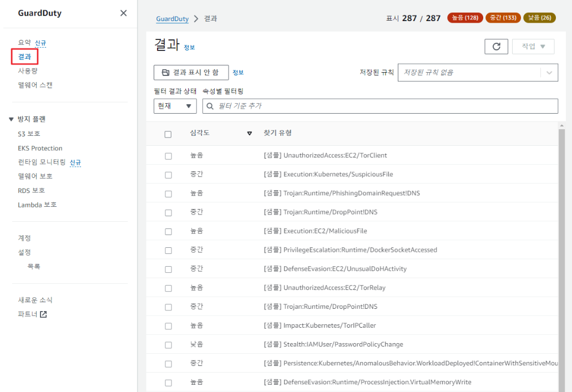The height and width of the screenshot is (392, 572).
Task: Check the box for UnauthorizedAccess:EC2/TorClient
Action: coord(168,156)
